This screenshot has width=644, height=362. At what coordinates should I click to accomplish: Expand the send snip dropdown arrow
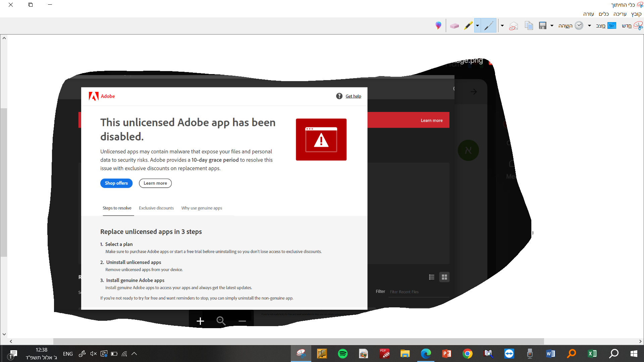[502, 26]
